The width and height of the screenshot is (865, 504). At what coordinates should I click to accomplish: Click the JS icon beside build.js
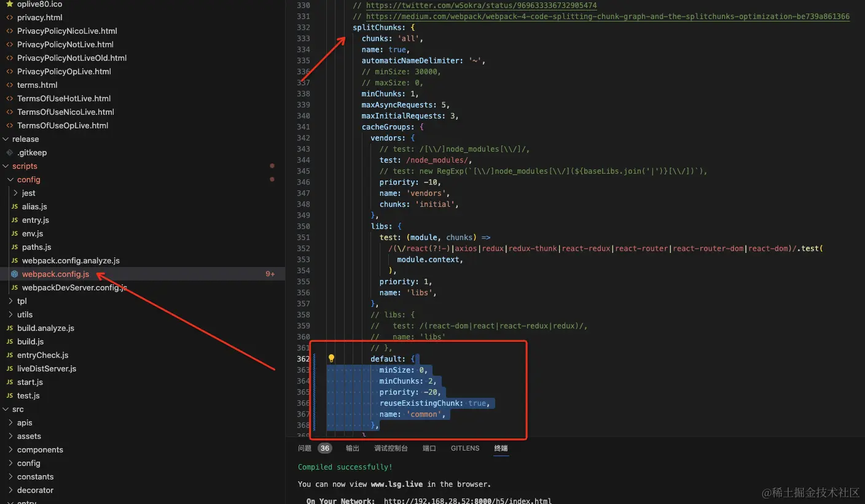click(x=10, y=341)
